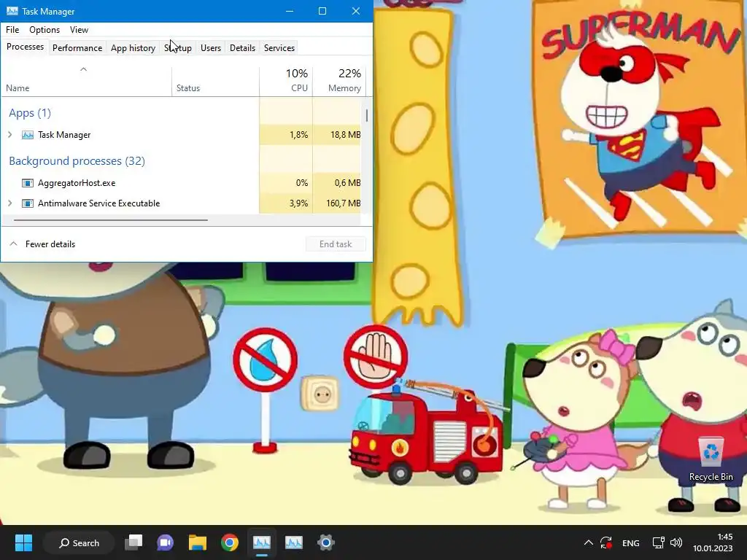Click the horizontal scrollbar of process list

coord(111,220)
